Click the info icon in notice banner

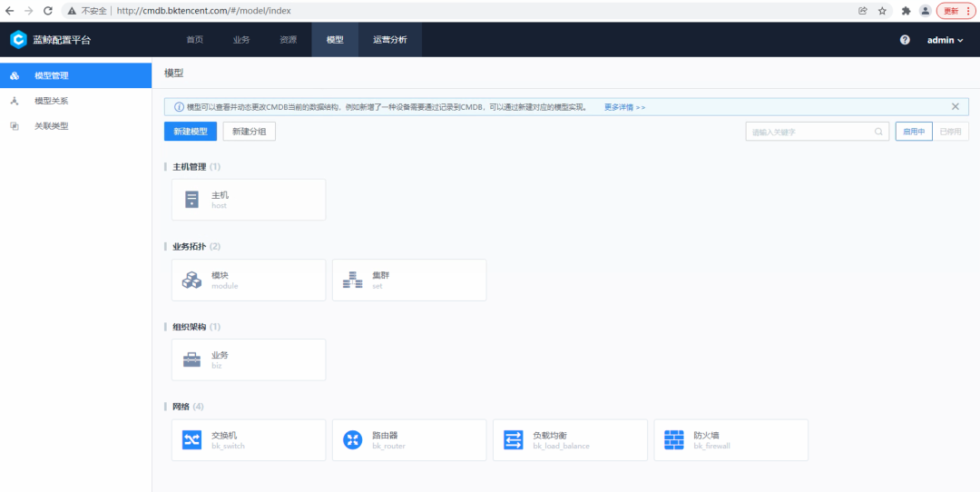coord(179,107)
